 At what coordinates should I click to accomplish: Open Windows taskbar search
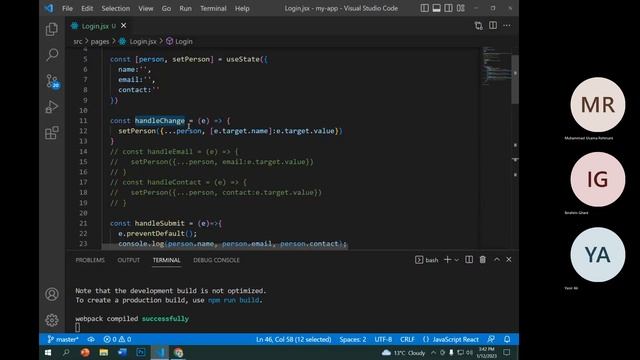(x=66, y=353)
